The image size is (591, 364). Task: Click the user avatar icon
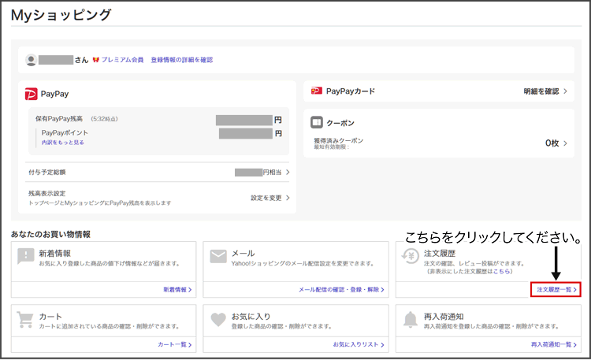coord(31,60)
